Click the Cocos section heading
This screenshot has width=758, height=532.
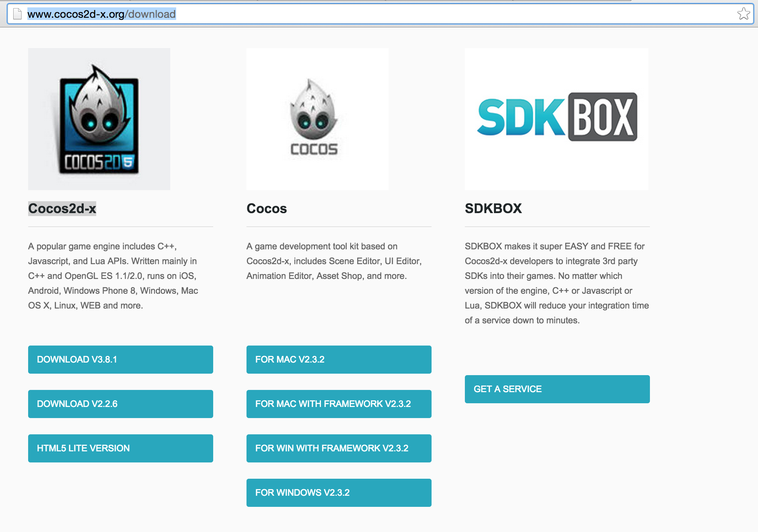(x=266, y=209)
